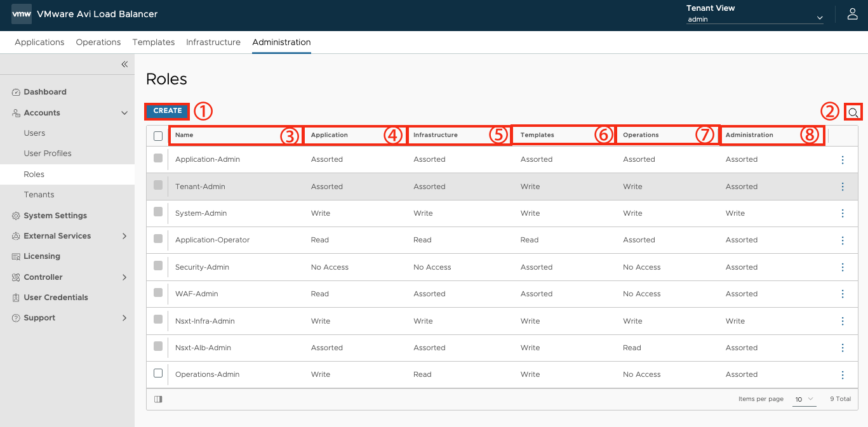Open actions menu for Application-Admin role

point(843,160)
